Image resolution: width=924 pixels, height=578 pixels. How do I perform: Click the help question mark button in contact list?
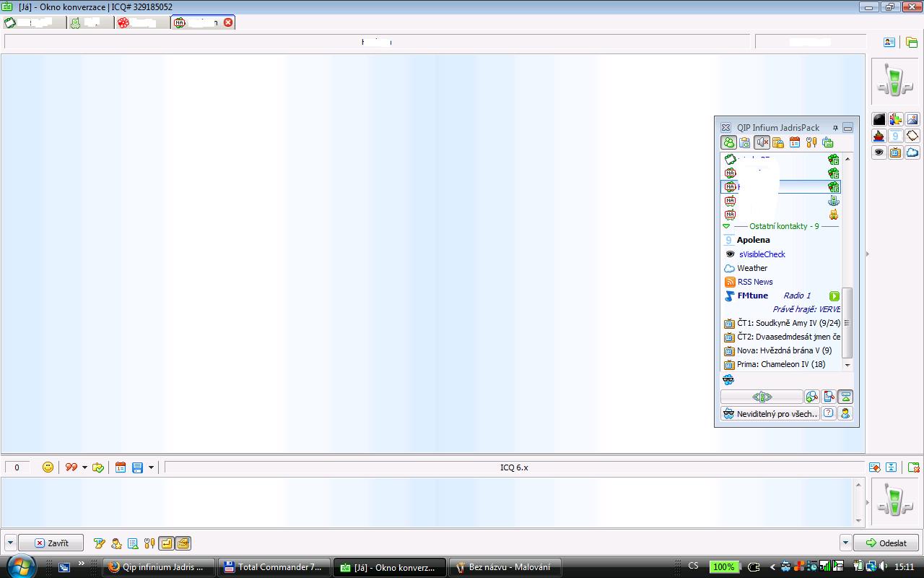pyautogui.click(x=829, y=414)
